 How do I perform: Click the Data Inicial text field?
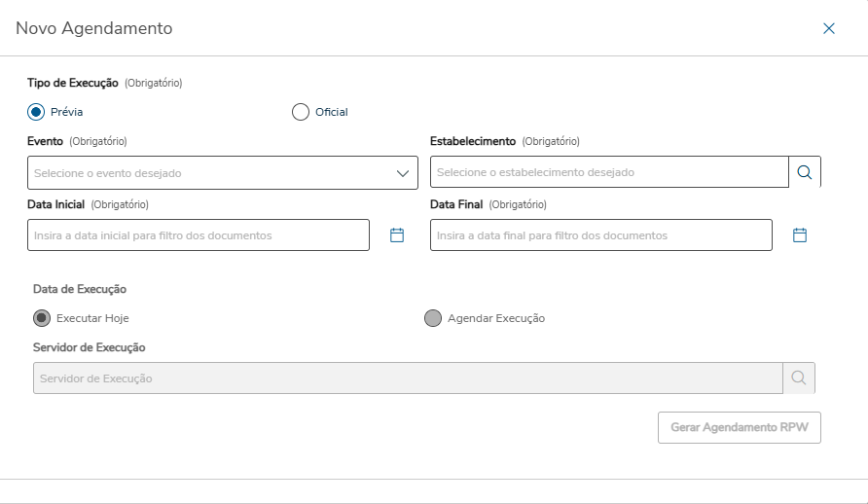(199, 235)
